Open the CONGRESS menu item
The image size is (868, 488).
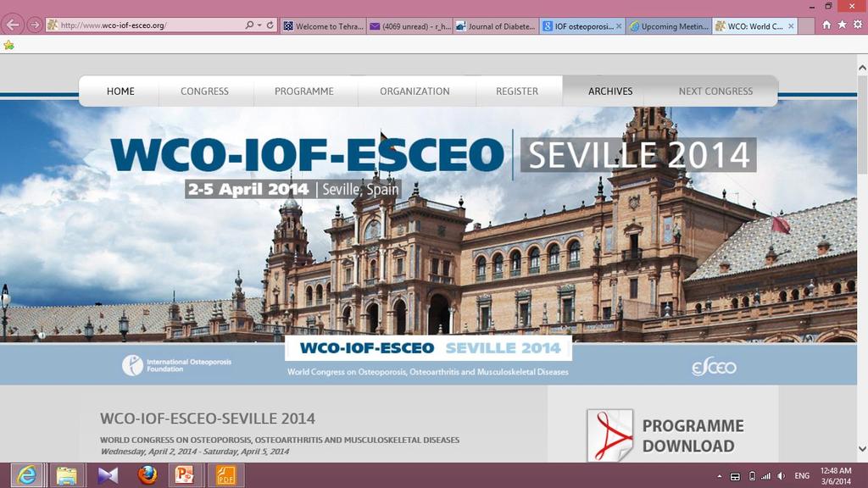coord(204,91)
